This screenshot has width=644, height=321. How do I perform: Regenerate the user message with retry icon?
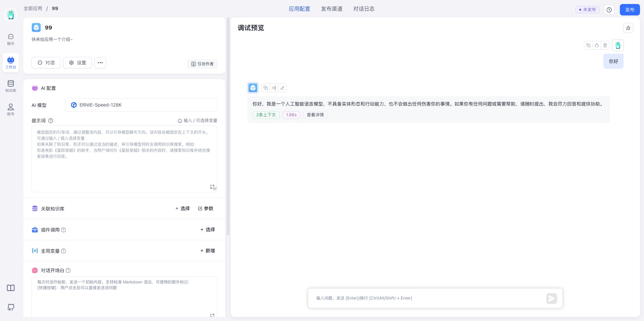[597, 46]
